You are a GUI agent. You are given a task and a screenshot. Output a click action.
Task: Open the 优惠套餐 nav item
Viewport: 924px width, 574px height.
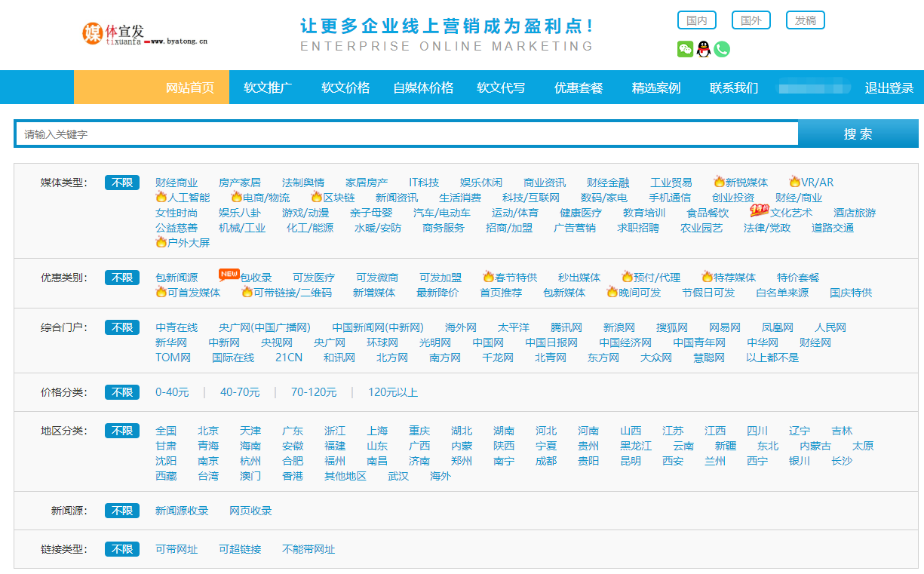[x=579, y=87]
